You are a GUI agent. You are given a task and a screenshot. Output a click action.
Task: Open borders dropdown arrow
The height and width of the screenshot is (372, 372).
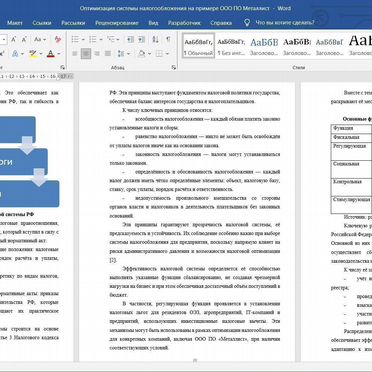167,54
